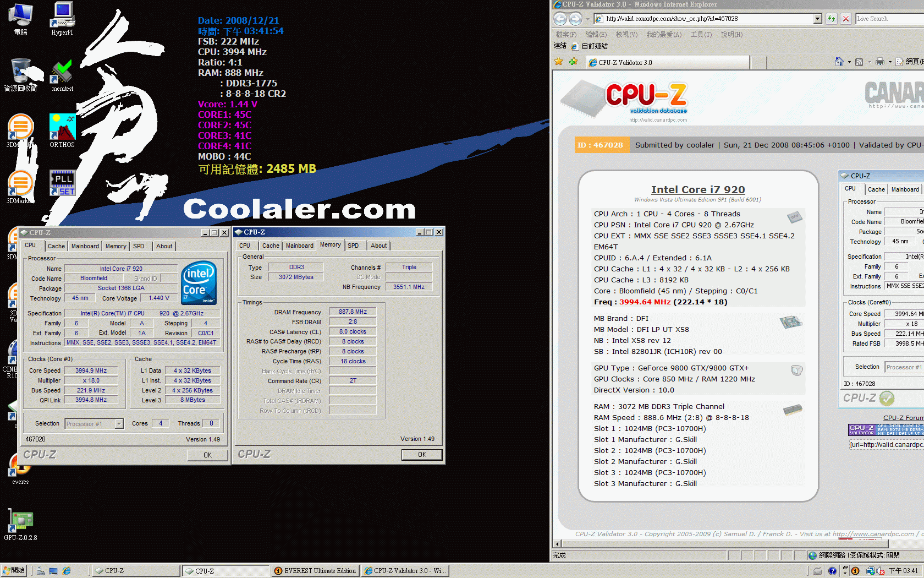Click the IE back navigation button
Screen dimensions: 924x578
tap(560, 19)
